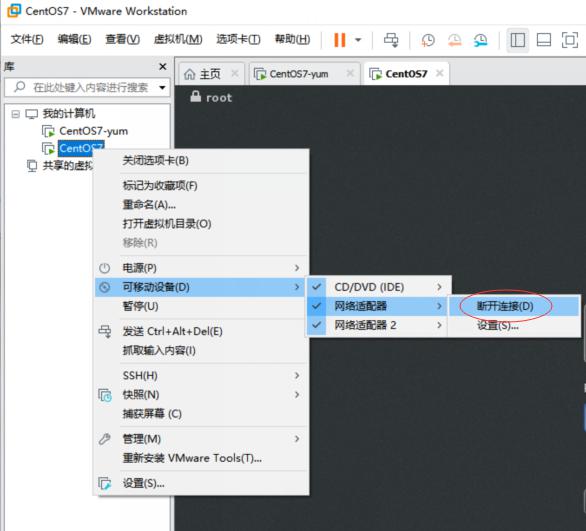The width and height of the screenshot is (586, 531).
Task: Choose 设置(S)... in network adapter submenu
Action: 515,325
